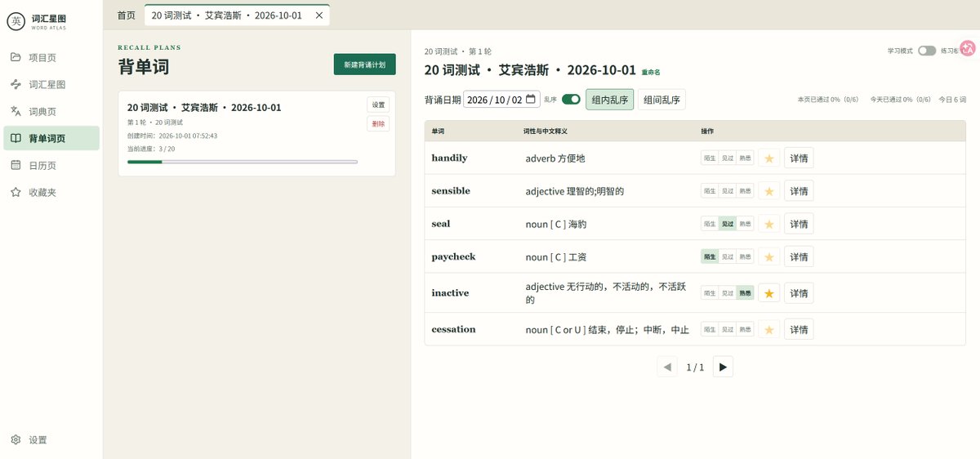
Task: Toggle the 乱序 switch
Action: (x=571, y=100)
